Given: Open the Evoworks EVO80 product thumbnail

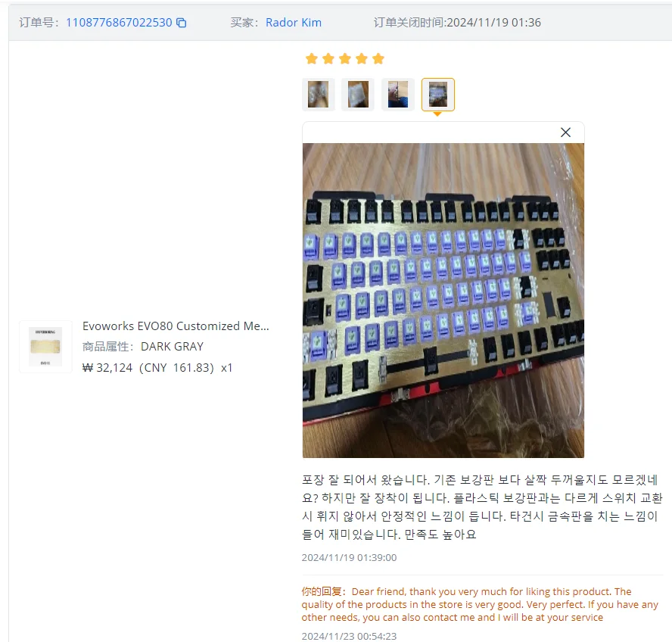Looking at the screenshot, I should (45, 347).
